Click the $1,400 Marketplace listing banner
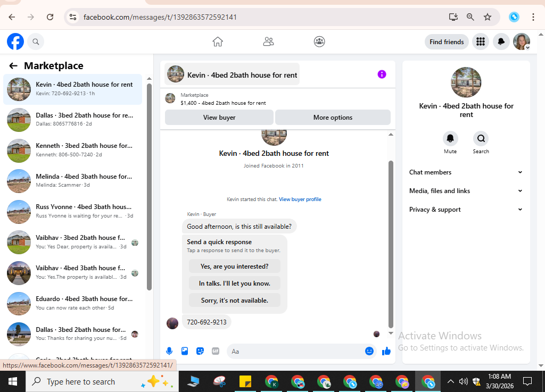 point(278,99)
